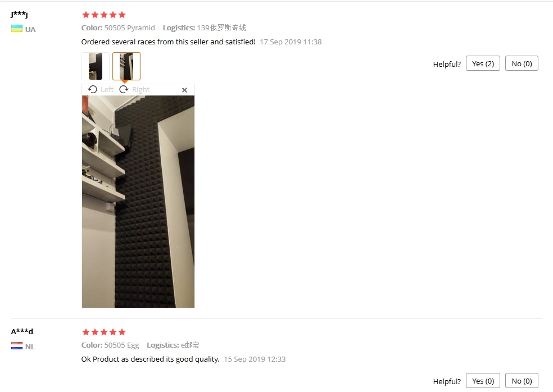Close the enlarged review photo
This screenshot has height=392, width=553.
click(184, 90)
